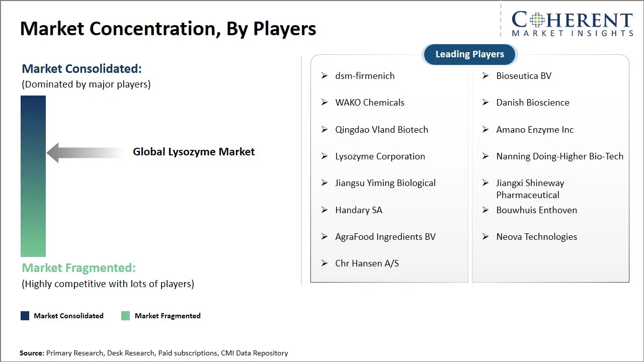Click the Global Lysozyme Market label
This screenshot has height=362, width=644.
pyautogui.click(x=194, y=152)
